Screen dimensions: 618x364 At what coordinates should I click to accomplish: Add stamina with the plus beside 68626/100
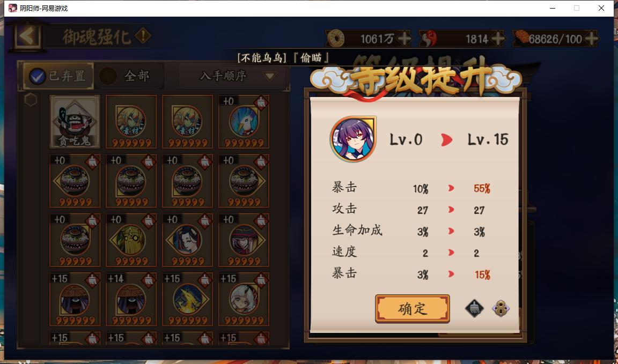pyautogui.click(x=592, y=39)
